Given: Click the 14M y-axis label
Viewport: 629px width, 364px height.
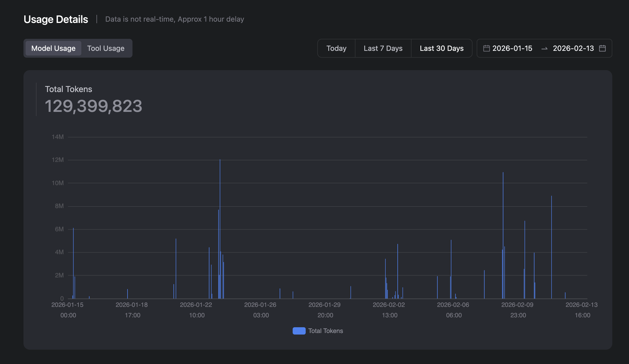Looking at the screenshot, I should tap(58, 137).
